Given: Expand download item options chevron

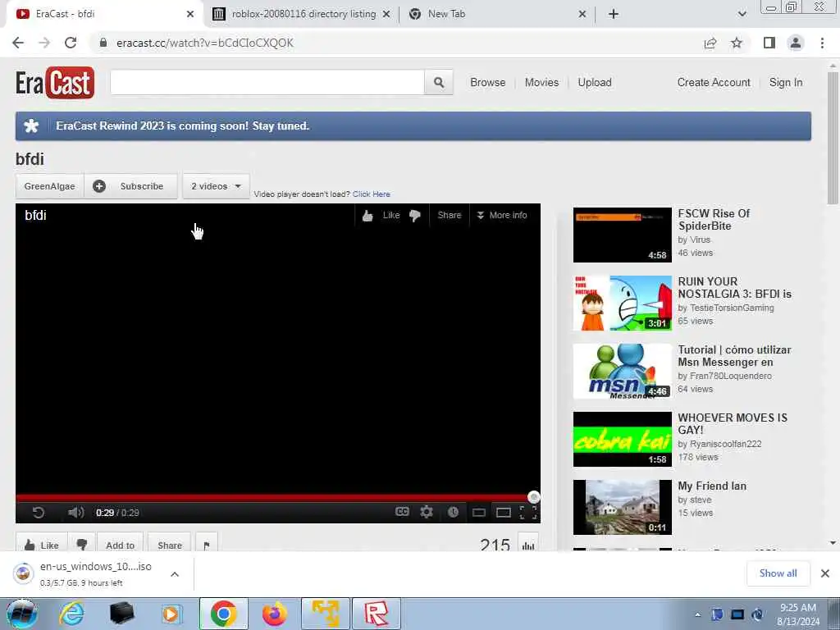Looking at the screenshot, I should [x=175, y=574].
